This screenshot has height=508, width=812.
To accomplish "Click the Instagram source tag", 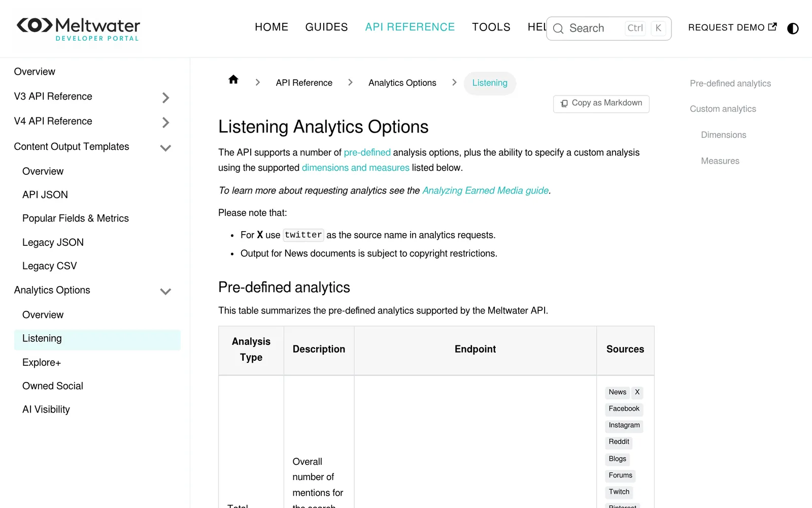I will [x=624, y=426].
